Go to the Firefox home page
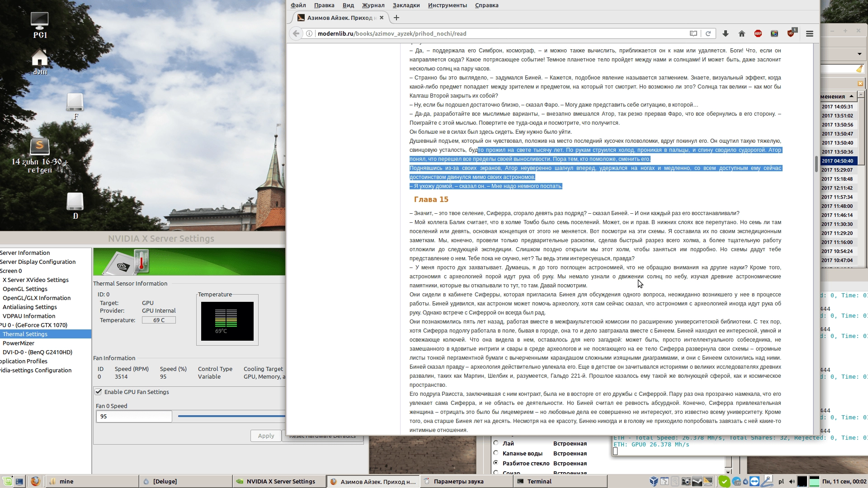This screenshot has height=488, width=868. point(741,33)
